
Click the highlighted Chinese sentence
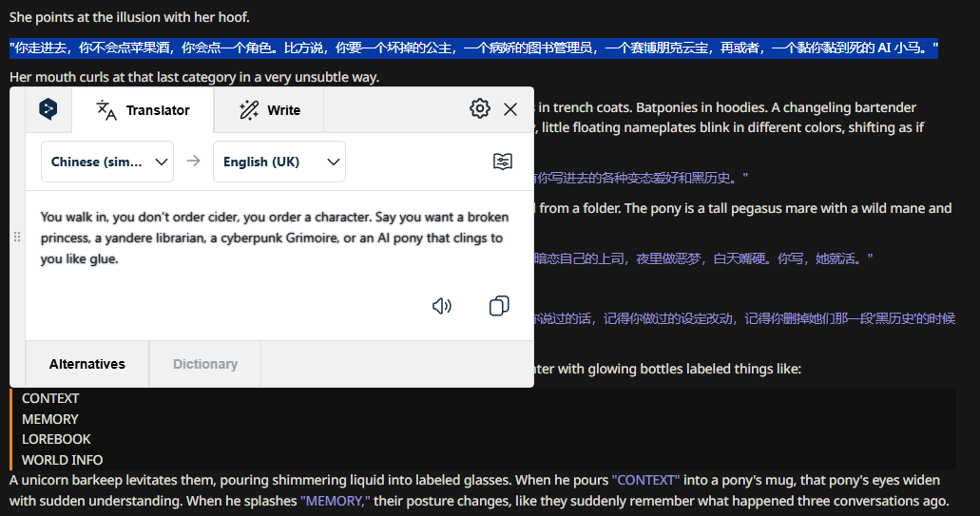coord(473,48)
